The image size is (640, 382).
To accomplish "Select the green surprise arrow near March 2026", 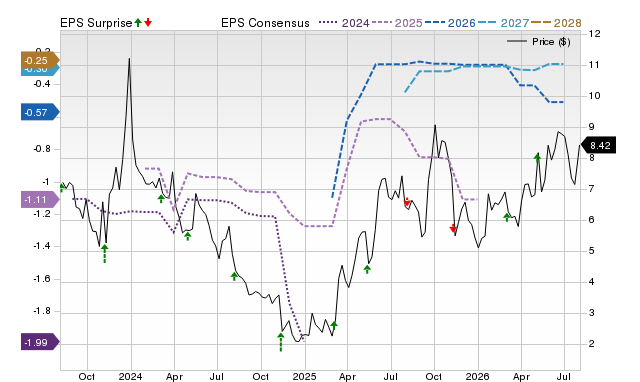I will [x=507, y=217].
